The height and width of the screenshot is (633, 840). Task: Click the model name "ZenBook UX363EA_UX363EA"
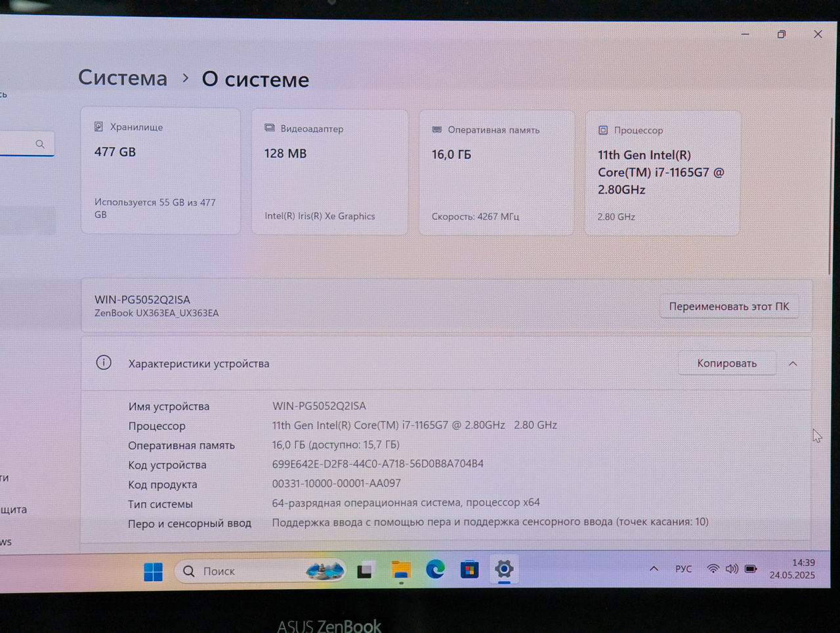click(x=157, y=313)
